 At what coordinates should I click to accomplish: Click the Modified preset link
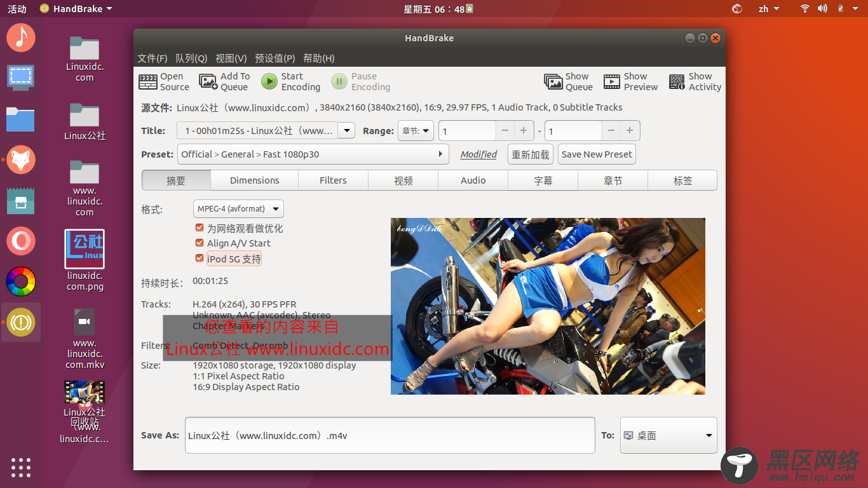coord(478,154)
